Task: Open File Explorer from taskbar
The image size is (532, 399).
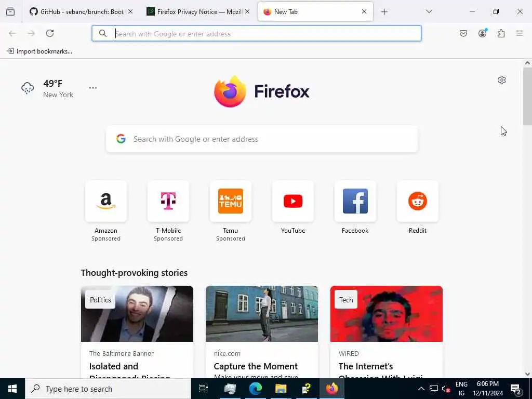Action: [281, 389]
